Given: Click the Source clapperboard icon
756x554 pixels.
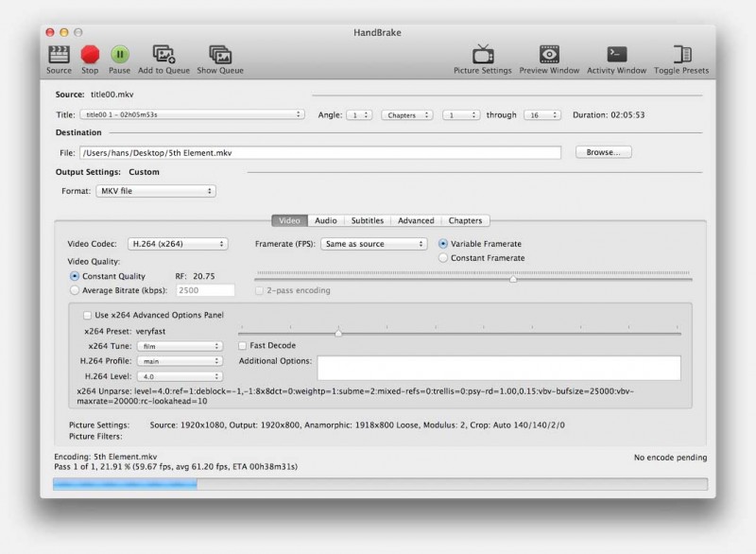Looking at the screenshot, I should coord(59,55).
